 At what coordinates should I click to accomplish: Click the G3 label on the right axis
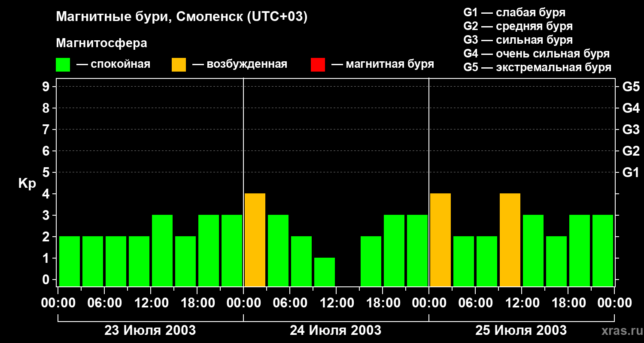[x=631, y=129]
